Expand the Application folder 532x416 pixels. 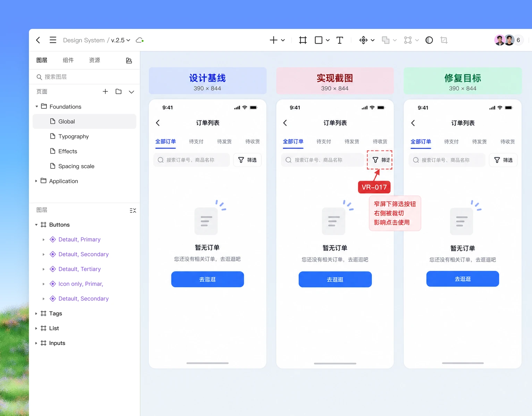pyautogui.click(x=36, y=181)
